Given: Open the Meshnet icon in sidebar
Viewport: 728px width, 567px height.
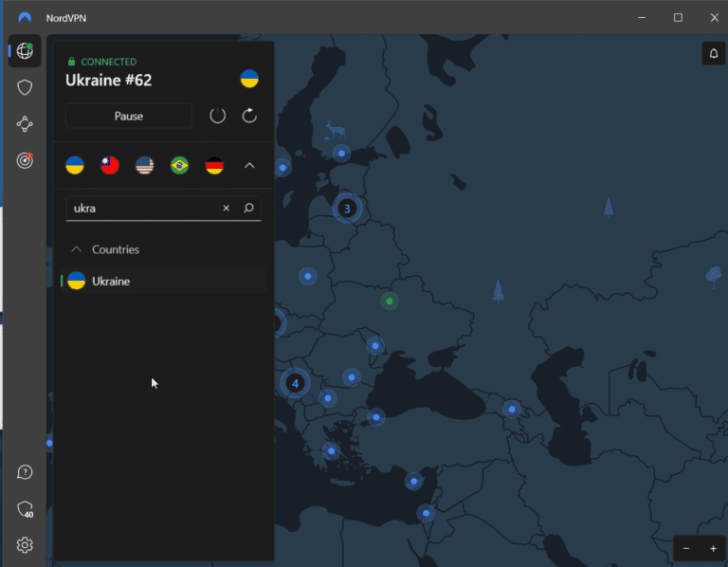Looking at the screenshot, I should pyautogui.click(x=26, y=124).
